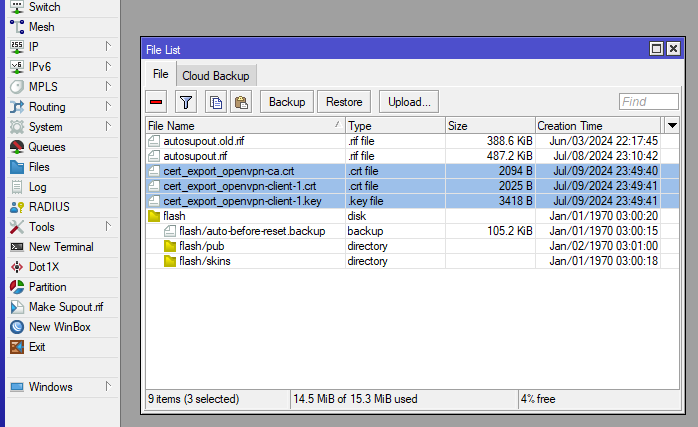This screenshot has height=427, width=698.
Task: Click the Filter funnel icon
Action: tap(186, 102)
